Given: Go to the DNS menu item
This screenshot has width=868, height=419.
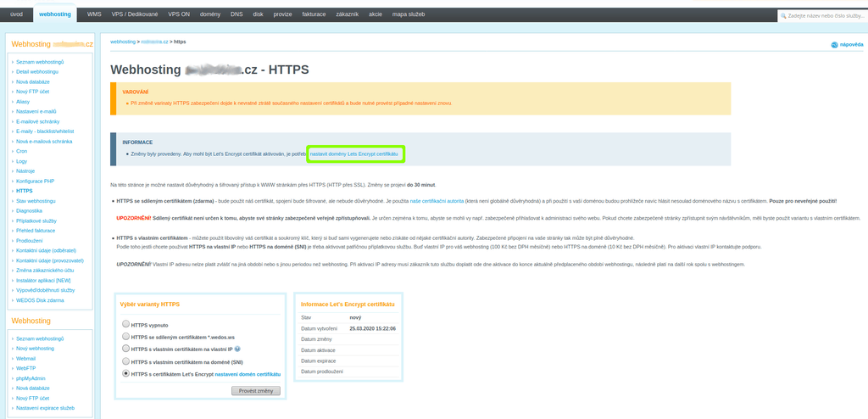Looking at the screenshot, I should click(x=236, y=14).
